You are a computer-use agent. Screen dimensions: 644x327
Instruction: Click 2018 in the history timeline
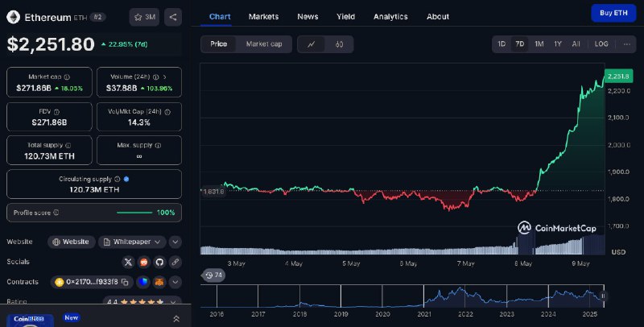click(299, 314)
